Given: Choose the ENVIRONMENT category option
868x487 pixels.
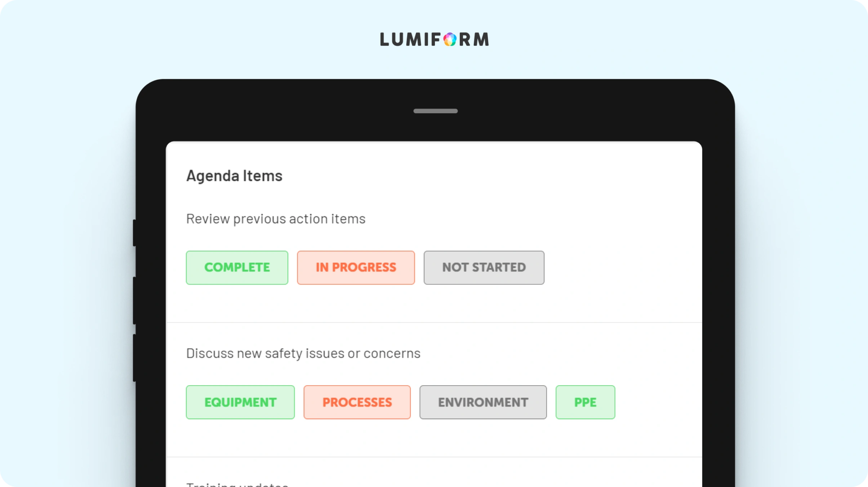Looking at the screenshot, I should 483,402.
